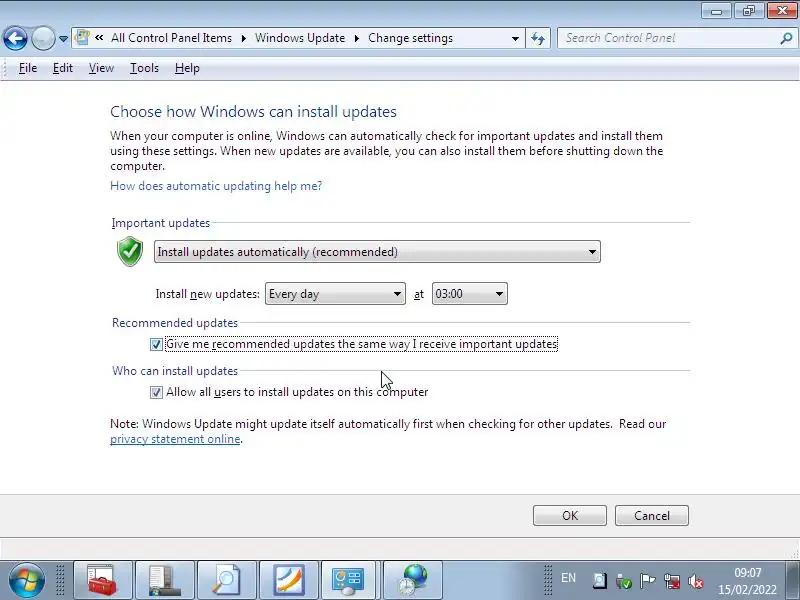Minimize the Windows Update window
The width and height of the screenshot is (800, 600).
[x=716, y=11]
